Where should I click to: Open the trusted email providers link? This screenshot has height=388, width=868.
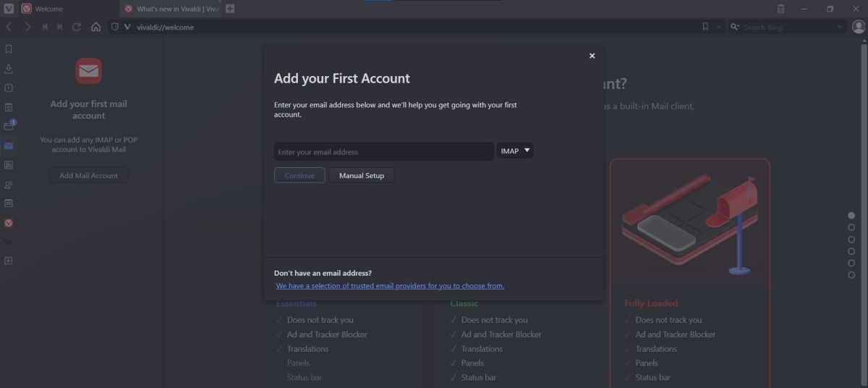(390, 286)
